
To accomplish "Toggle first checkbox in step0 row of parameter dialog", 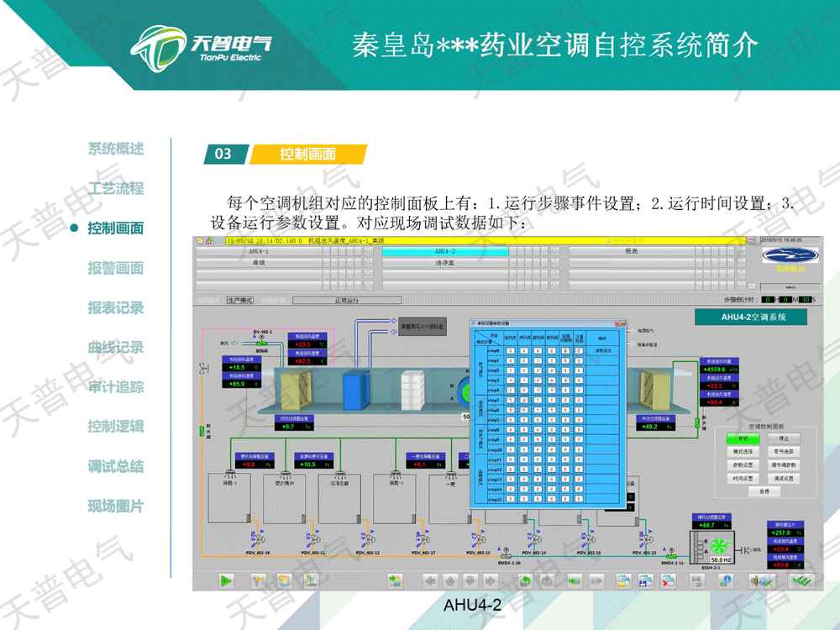I will [511, 351].
